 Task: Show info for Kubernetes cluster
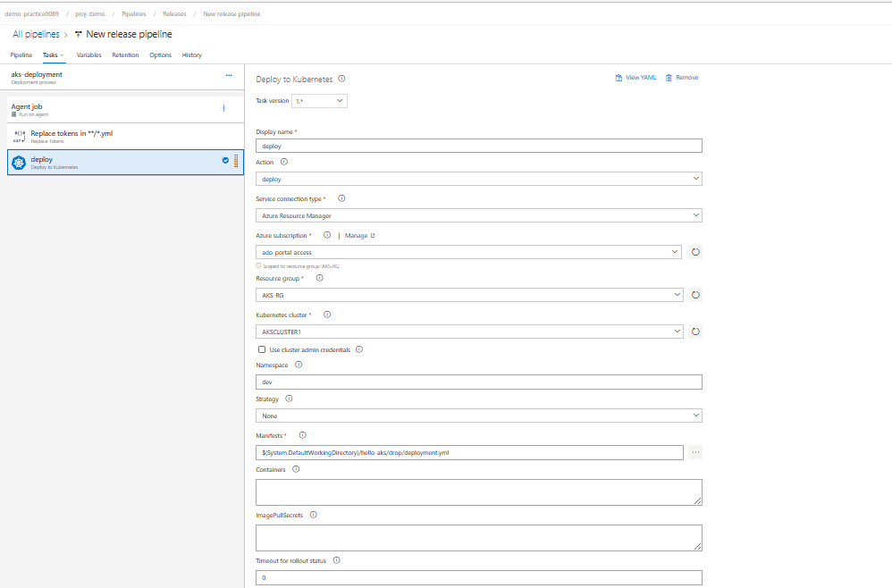tap(326, 315)
